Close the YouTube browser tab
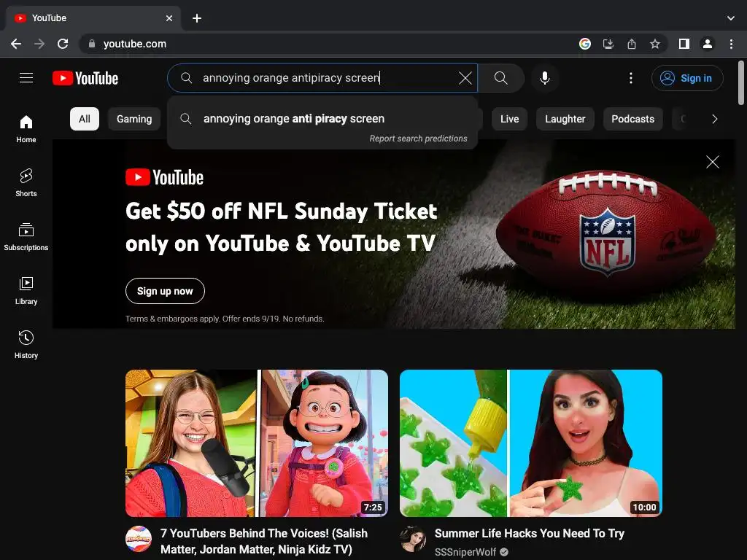747x560 pixels. point(169,18)
